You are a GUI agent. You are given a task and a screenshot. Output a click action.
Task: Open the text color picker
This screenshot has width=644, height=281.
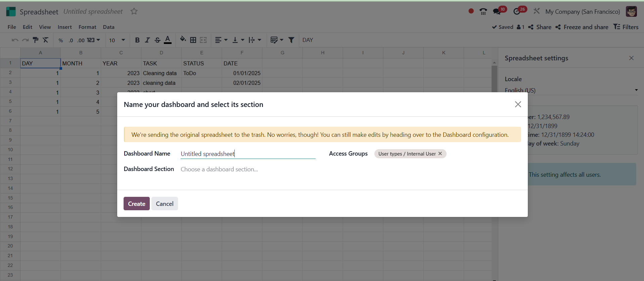[x=168, y=40]
